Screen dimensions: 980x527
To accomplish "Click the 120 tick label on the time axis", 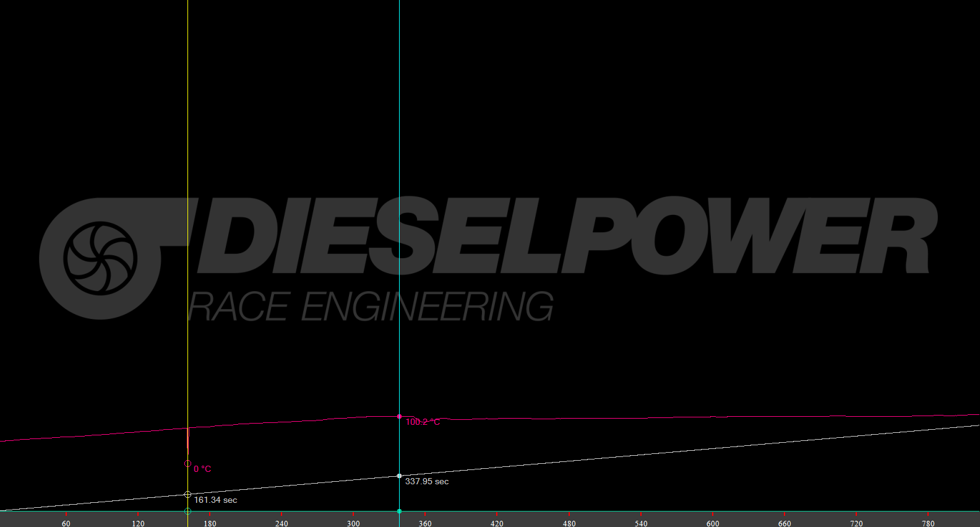I will pos(138,523).
